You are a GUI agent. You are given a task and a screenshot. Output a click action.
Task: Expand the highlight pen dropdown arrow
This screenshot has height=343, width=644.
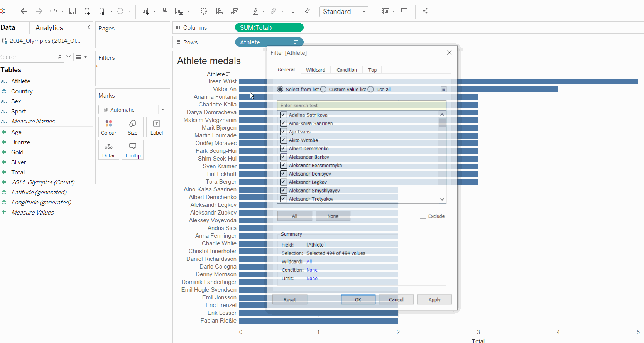click(x=264, y=12)
